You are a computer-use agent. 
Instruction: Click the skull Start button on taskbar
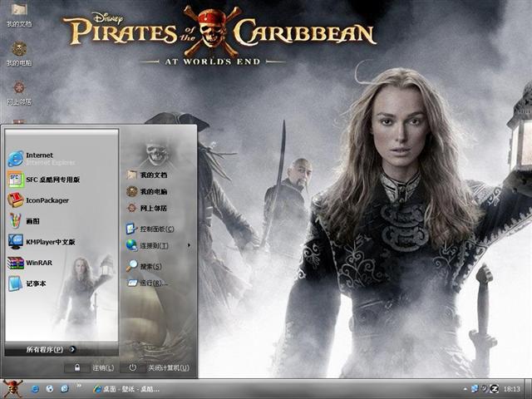point(12,388)
